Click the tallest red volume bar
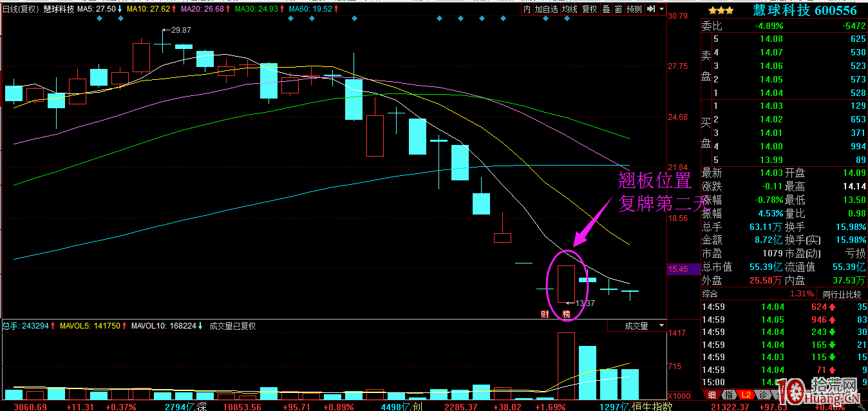 566,366
